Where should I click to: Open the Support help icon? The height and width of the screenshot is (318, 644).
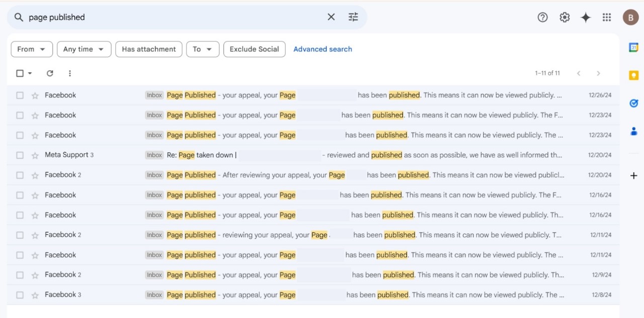[542, 17]
